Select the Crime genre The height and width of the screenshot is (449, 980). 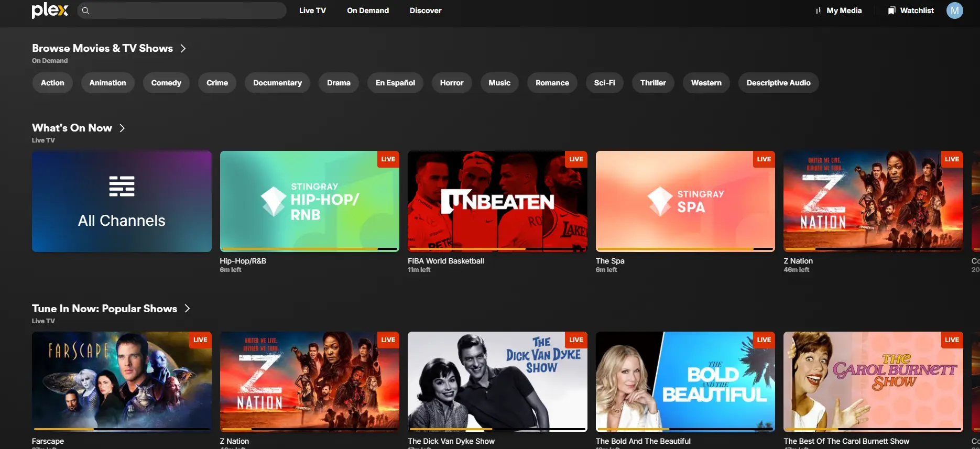coord(217,83)
